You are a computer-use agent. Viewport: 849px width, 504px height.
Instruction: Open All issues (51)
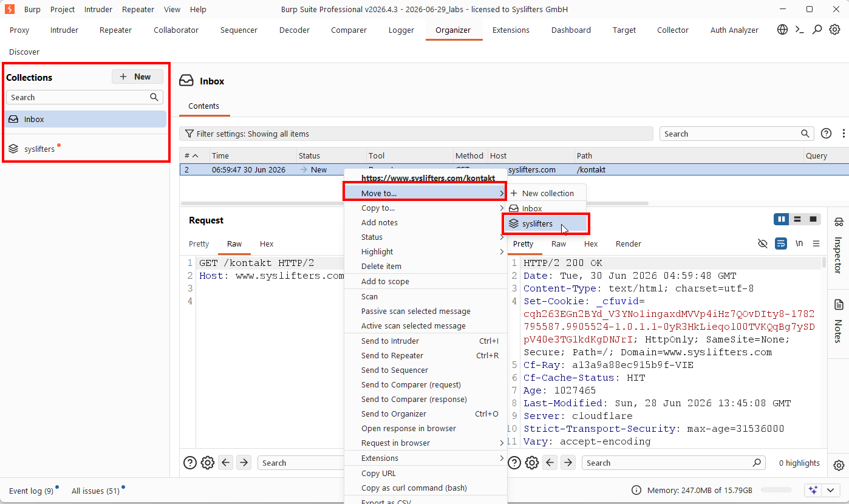click(95, 491)
